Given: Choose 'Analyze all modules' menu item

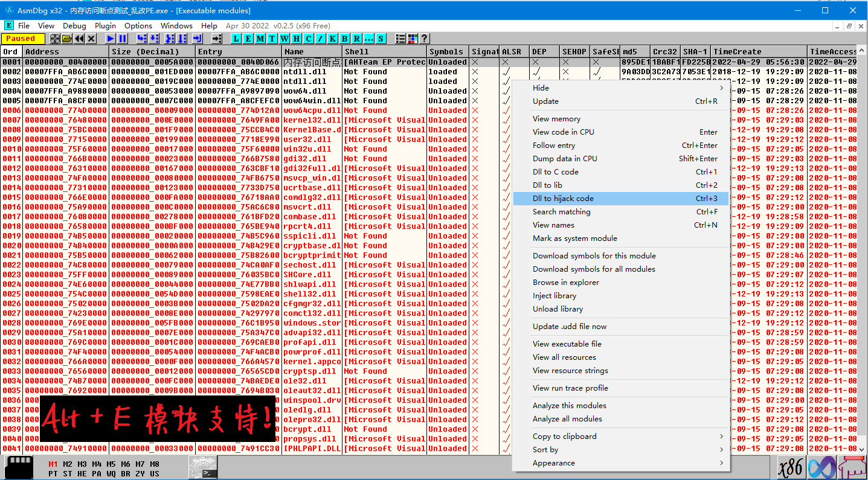Looking at the screenshot, I should [x=621, y=419].
